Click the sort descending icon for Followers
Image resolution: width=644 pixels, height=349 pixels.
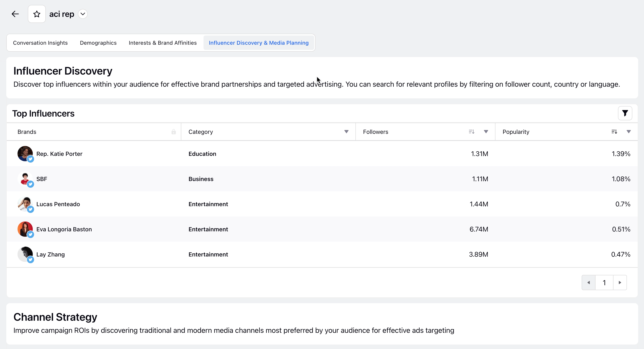click(471, 132)
